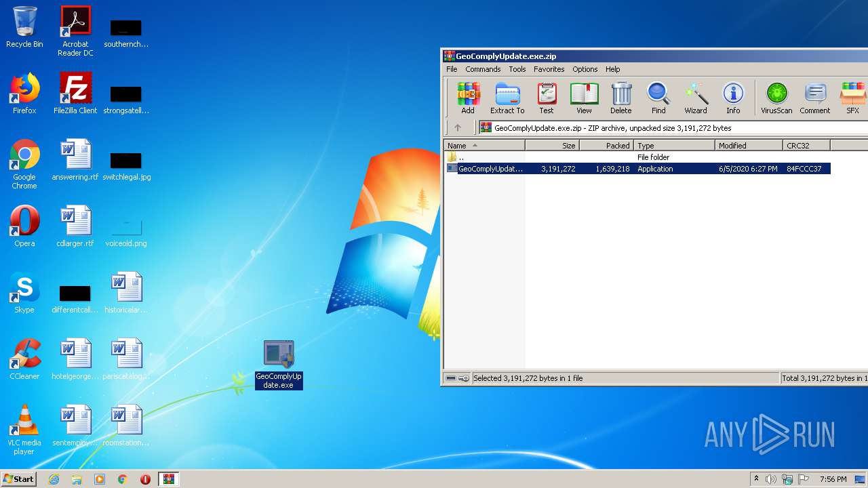Select the Acrobat Reader DC shortcut
868x488 pixels.
pyautogui.click(x=75, y=31)
